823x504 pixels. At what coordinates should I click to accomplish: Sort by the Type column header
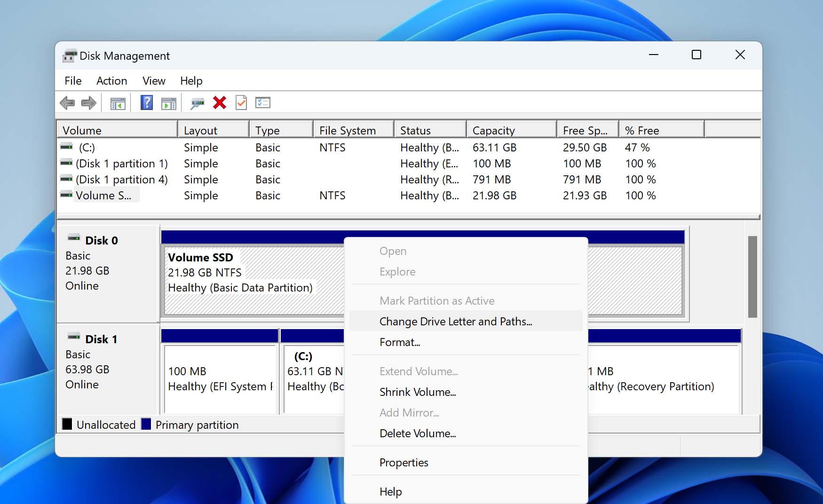tap(281, 130)
